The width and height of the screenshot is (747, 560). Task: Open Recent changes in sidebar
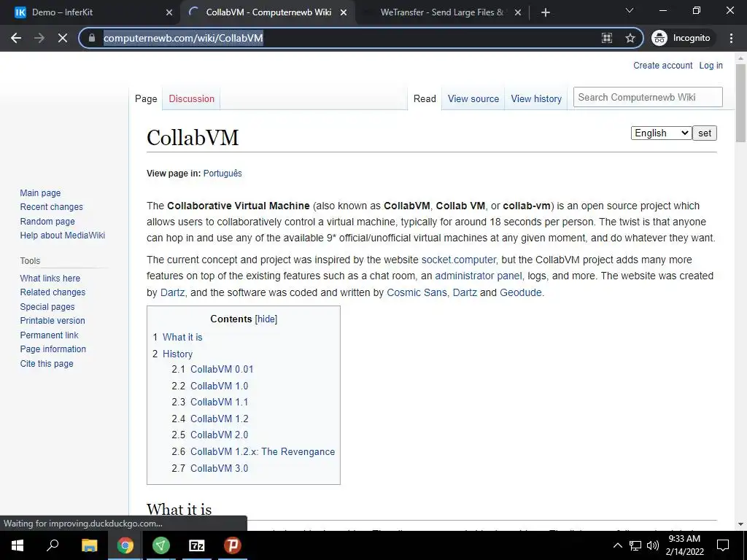pos(52,207)
